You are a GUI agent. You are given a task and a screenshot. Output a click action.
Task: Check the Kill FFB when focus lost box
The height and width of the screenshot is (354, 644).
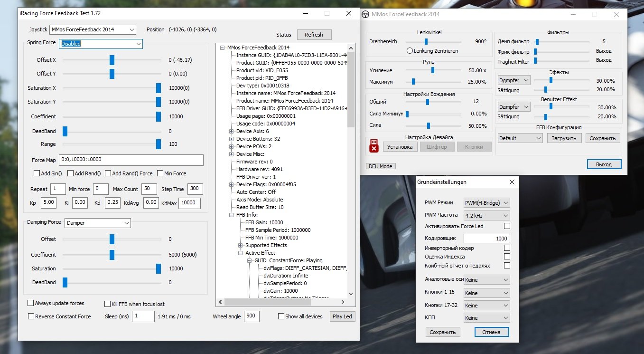tap(107, 304)
